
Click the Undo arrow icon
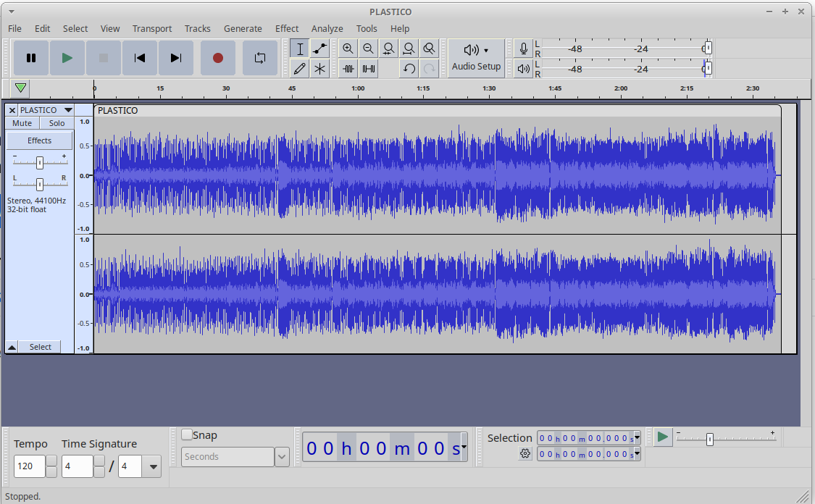click(x=409, y=69)
